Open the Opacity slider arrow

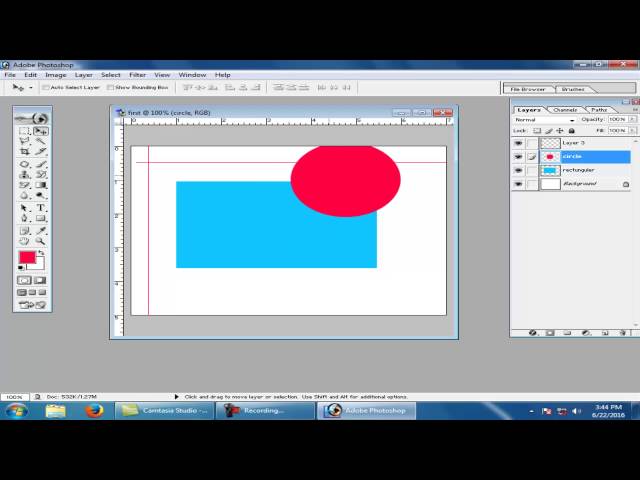[x=632, y=119]
